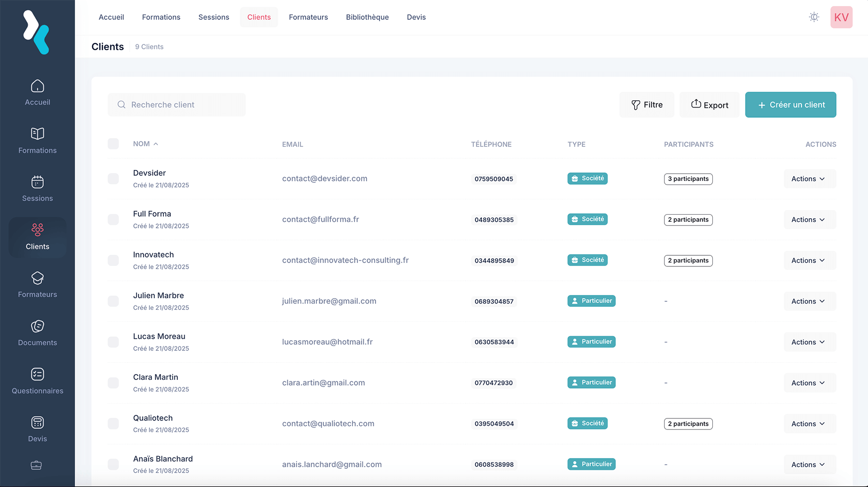Select the Devsider row checkbox

(x=113, y=179)
